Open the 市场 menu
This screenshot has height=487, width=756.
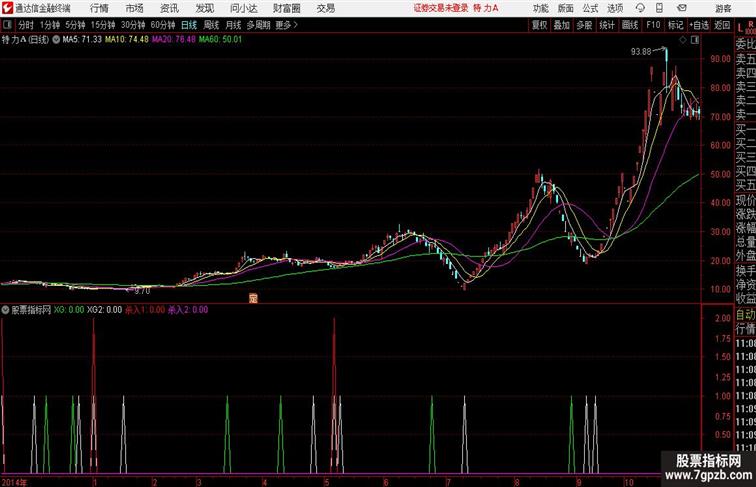134,8
